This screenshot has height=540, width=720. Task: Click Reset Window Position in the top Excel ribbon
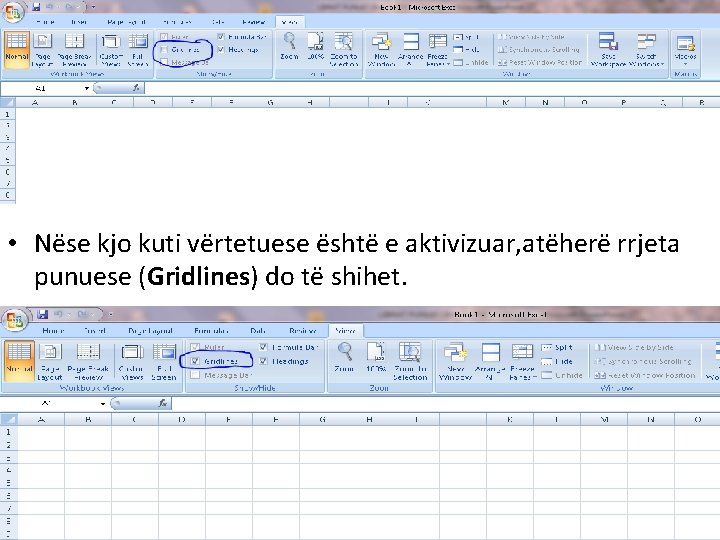pos(540,62)
